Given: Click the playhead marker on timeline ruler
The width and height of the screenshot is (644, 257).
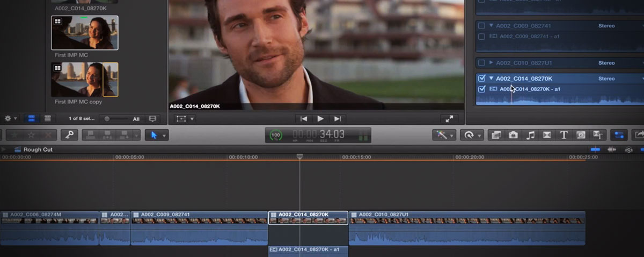Looking at the screenshot, I should [x=300, y=157].
